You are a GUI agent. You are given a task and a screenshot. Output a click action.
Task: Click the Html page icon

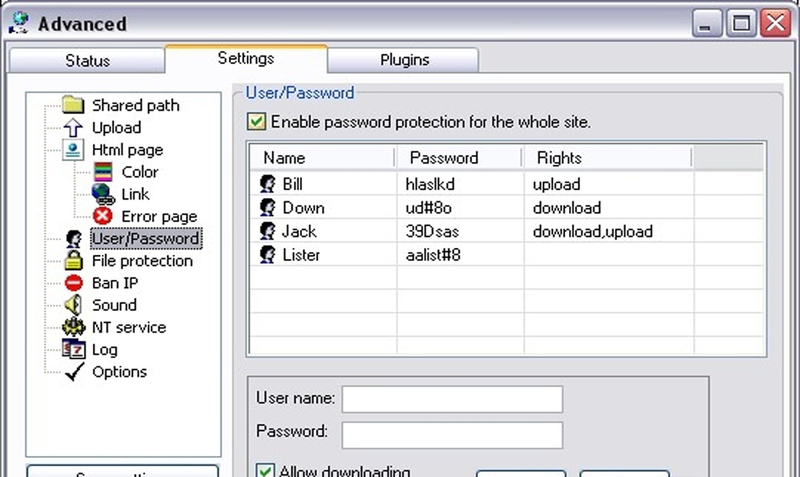(x=73, y=150)
